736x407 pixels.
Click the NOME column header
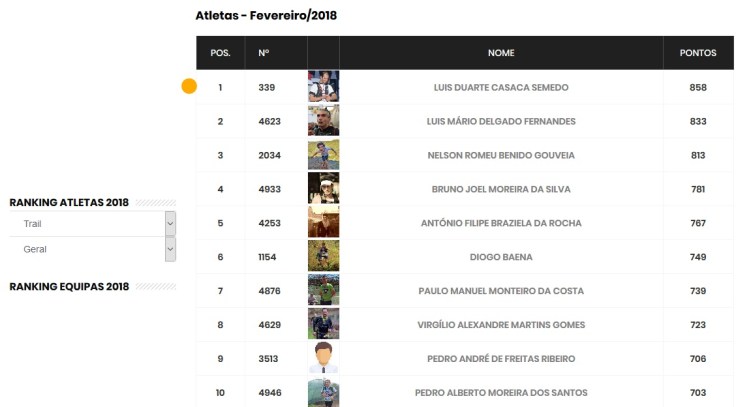pyautogui.click(x=501, y=53)
